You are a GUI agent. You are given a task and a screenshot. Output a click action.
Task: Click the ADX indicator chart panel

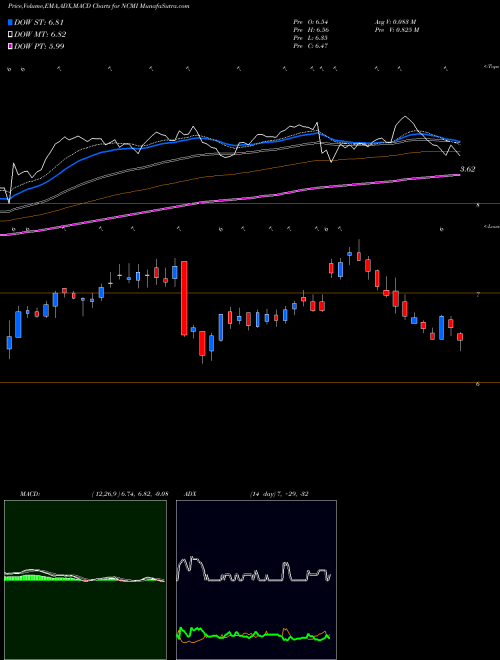[x=256, y=580]
